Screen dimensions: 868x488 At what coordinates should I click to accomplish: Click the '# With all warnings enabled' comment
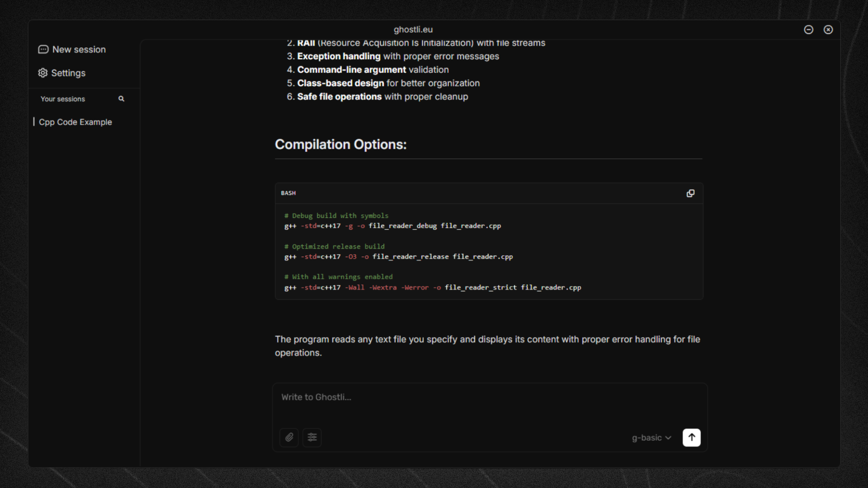click(x=339, y=277)
